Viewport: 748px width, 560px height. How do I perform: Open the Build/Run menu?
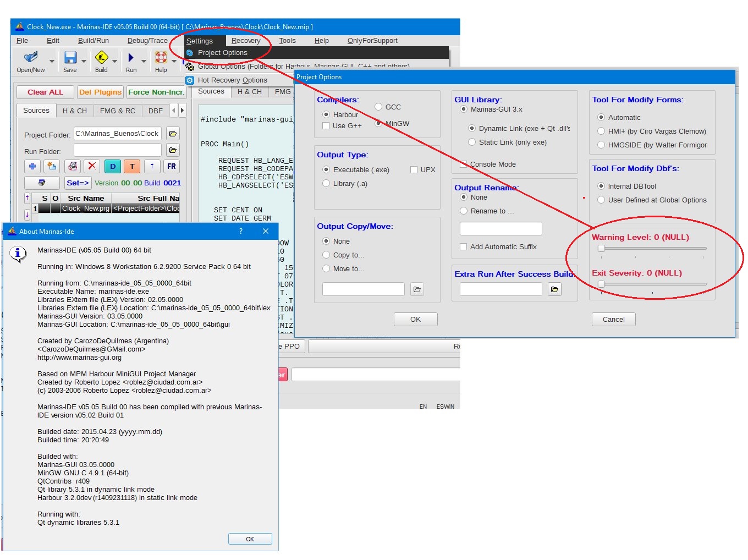pos(94,41)
